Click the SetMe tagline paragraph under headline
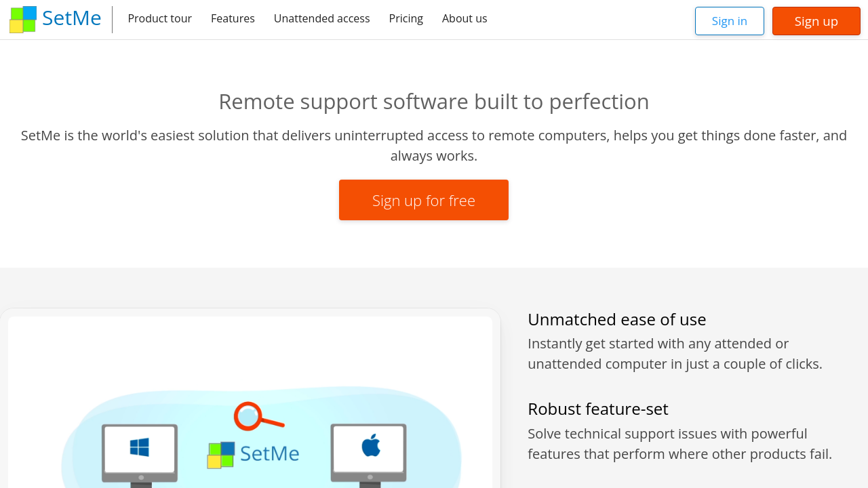Screen dimensions: 868x488 pyautogui.click(x=433, y=145)
